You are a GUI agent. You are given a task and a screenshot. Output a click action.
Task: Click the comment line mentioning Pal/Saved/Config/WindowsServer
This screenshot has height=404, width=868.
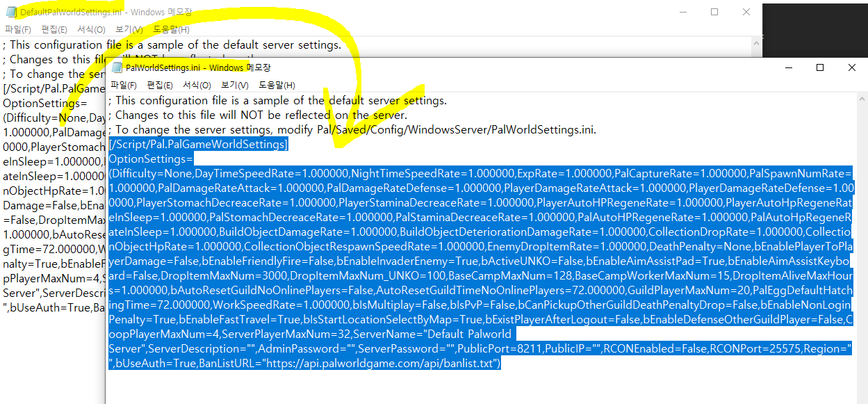pyautogui.click(x=353, y=129)
